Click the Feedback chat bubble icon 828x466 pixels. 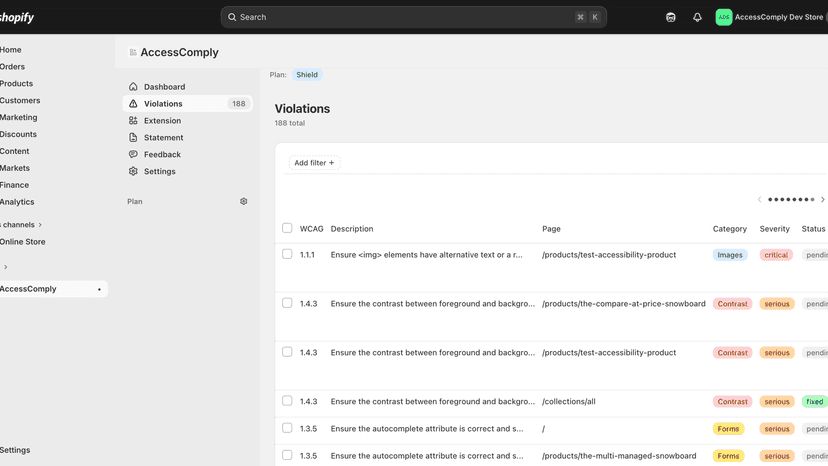click(x=133, y=154)
